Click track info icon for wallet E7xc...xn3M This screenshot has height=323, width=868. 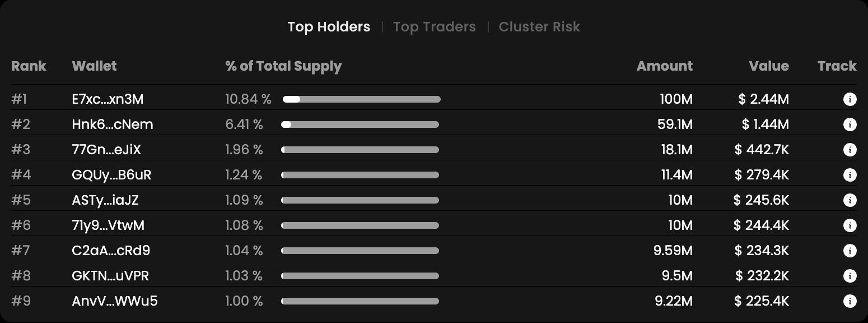850,100
